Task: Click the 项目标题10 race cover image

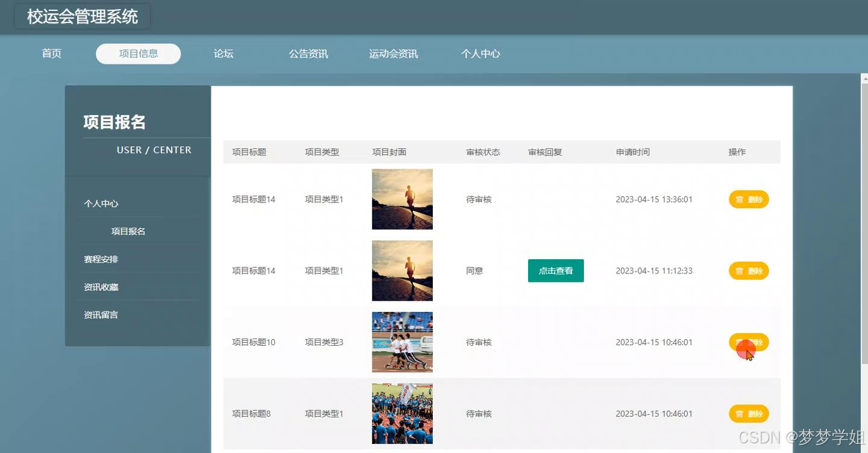Action: coord(402,342)
